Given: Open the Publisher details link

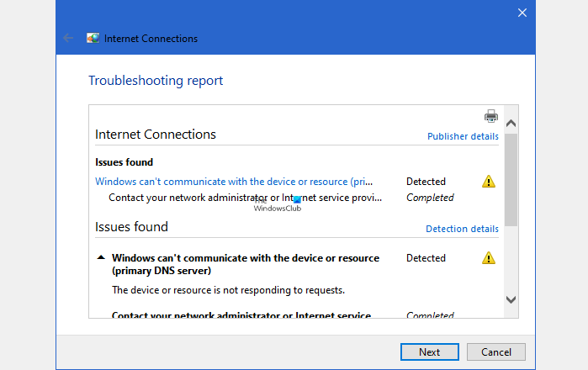Looking at the screenshot, I should click(x=463, y=136).
